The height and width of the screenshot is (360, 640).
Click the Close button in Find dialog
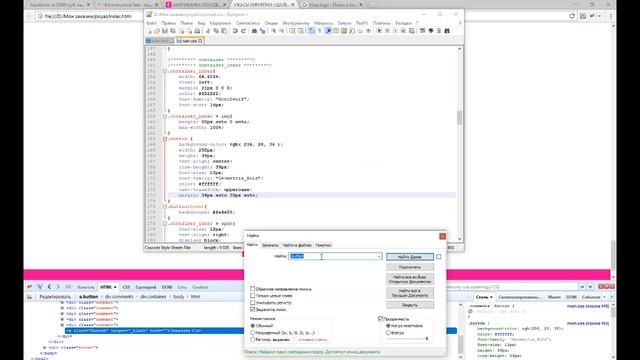(410, 305)
